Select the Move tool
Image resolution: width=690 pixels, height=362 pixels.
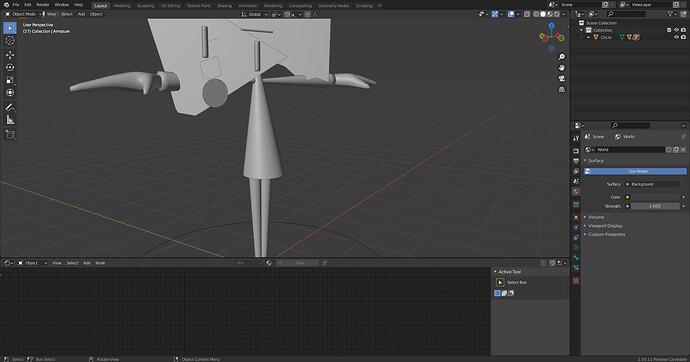10,55
